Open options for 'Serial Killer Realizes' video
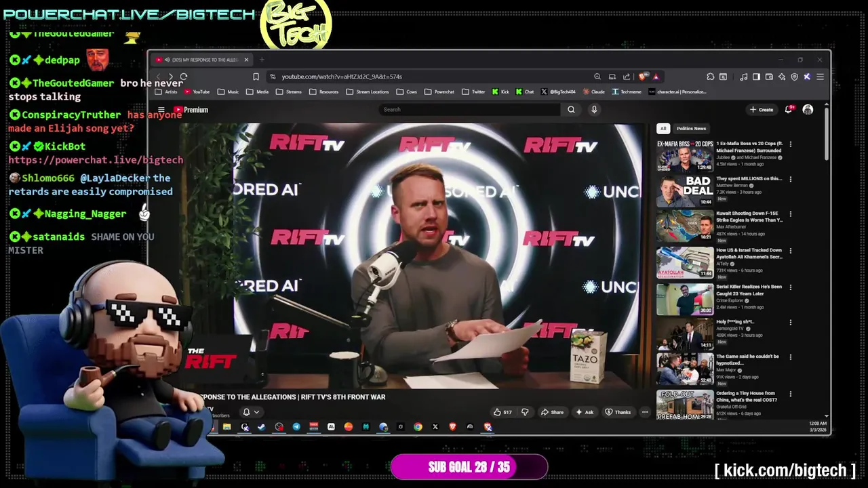 click(x=790, y=287)
